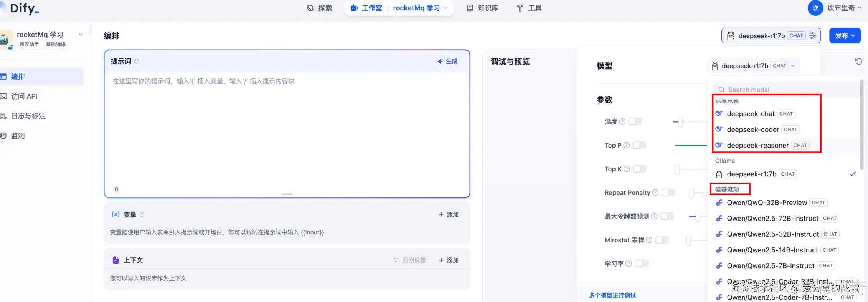
Task: Open 召回设置 retrieval settings
Action: pyautogui.click(x=410, y=261)
